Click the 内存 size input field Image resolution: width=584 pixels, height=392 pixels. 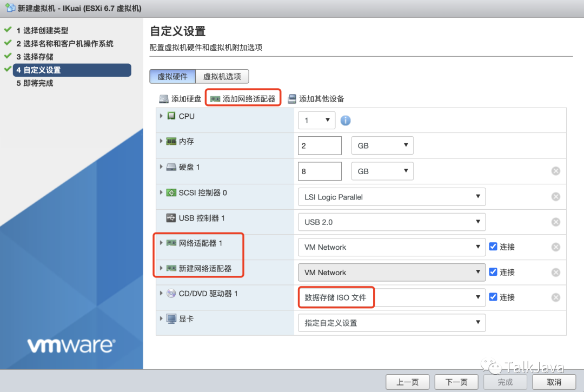[320, 145]
